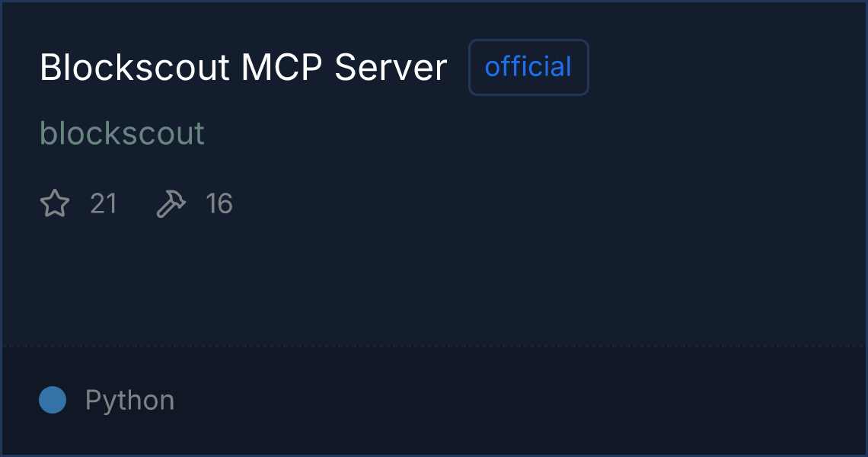Click the darker footer strip of the card
Viewport: 868px width, 457px height.
point(433,401)
